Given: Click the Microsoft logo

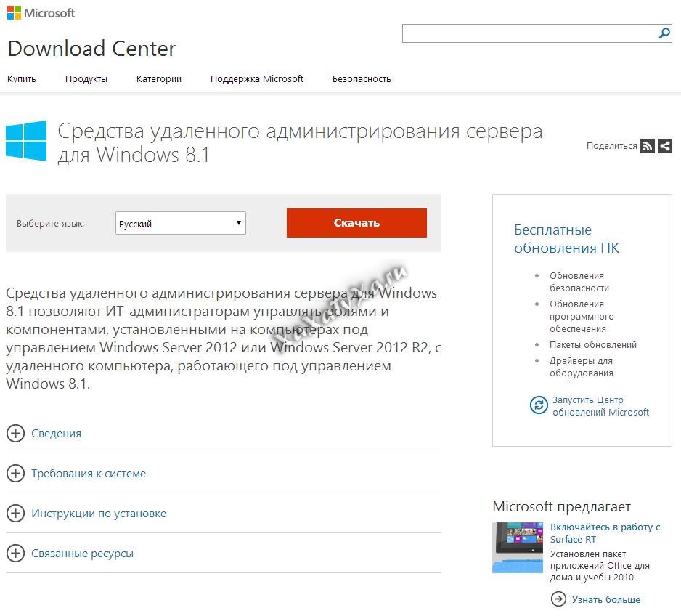Looking at the screenshot, I should click(41, 13).
